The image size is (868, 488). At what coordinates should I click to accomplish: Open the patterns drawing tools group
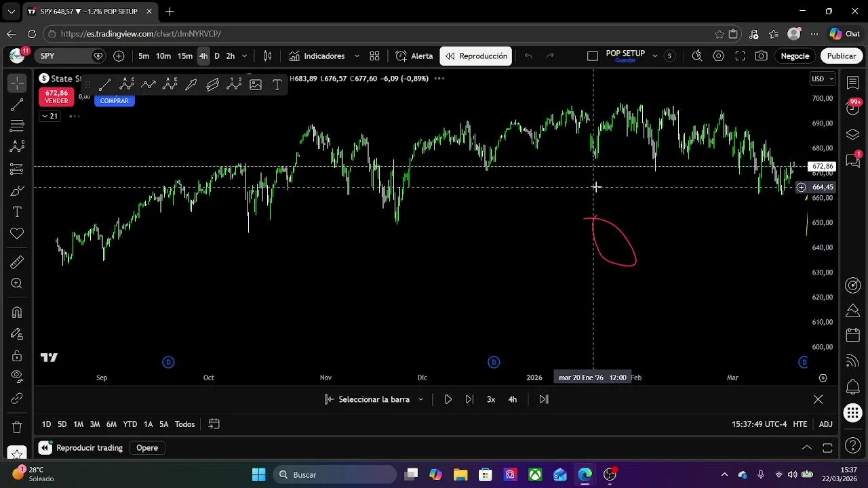tap(17, 147)
